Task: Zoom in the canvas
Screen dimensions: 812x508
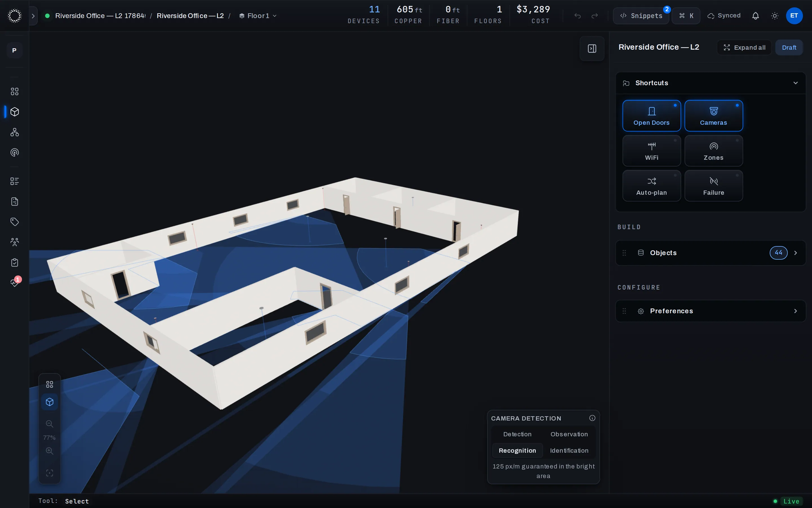Action: (x=50, y=451)
